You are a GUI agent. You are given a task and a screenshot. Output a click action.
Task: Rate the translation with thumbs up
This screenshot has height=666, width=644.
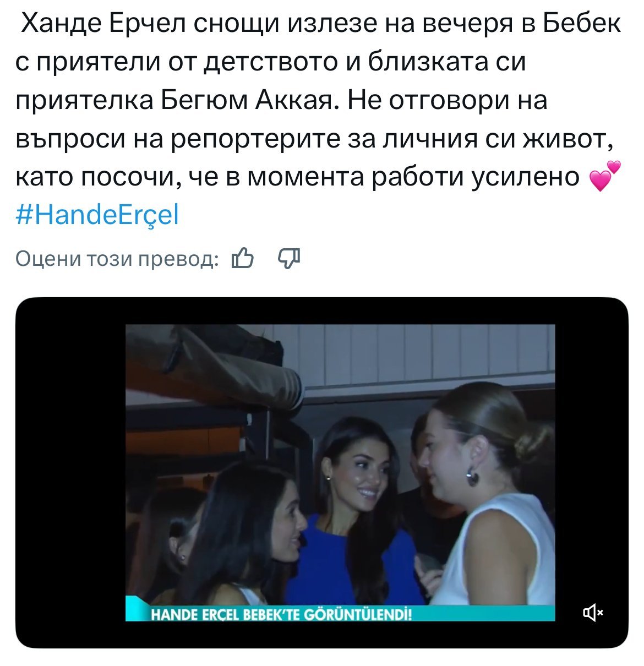coord(242,258)
